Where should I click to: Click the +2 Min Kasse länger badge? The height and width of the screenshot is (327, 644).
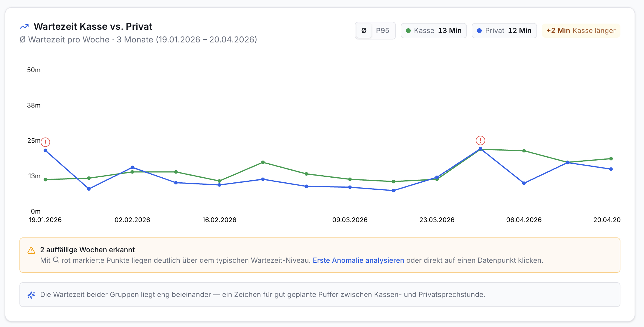581,31
